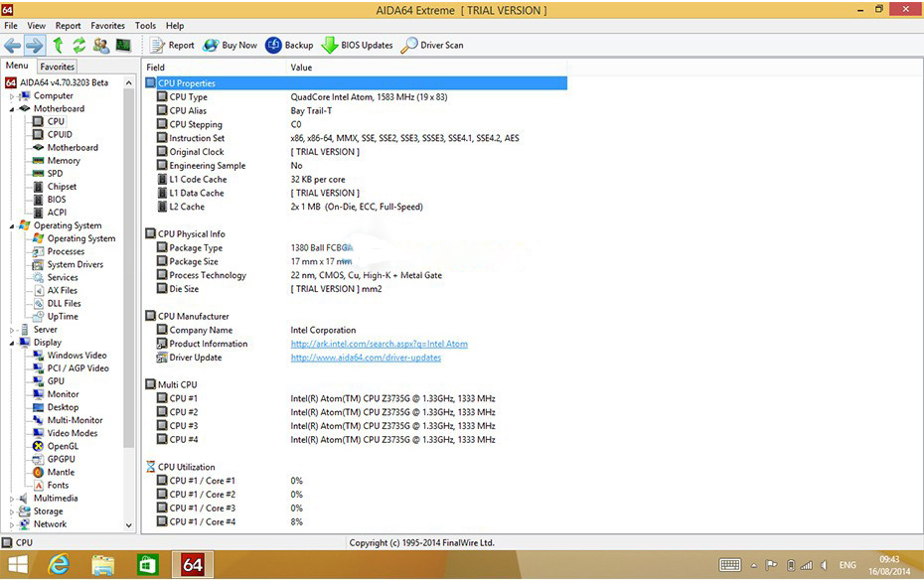The width and height of the screenshot is (924, 582).
Task: Expand the Computer tree node
Action: click(11, 96)
